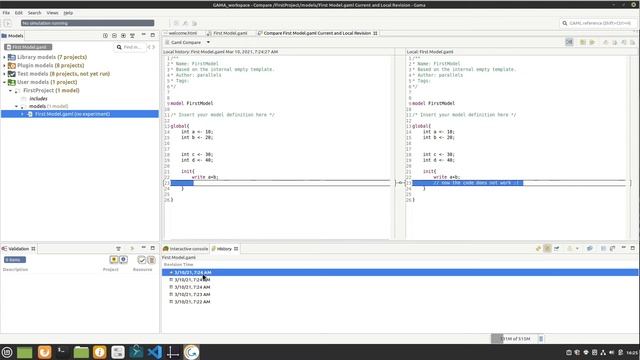Click the refresh icon in History panel toolbar

coord(538,249)
